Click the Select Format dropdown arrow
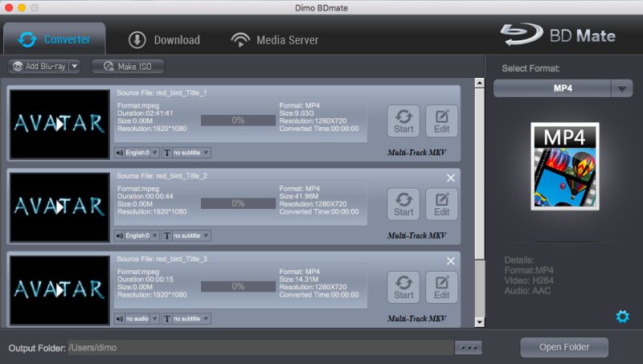The height and width of the screenshot is (364, 643). 621,88
